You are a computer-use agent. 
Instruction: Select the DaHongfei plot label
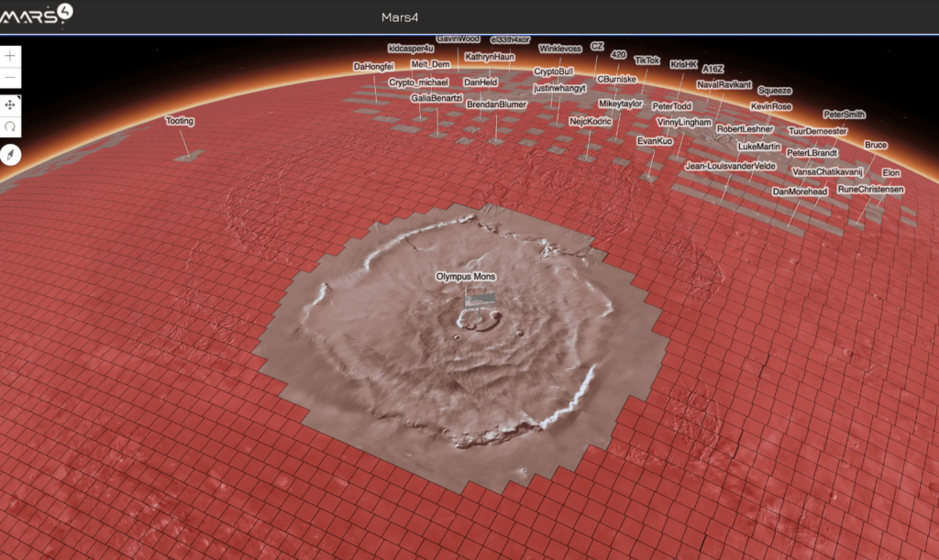click(x=373, y=66)
